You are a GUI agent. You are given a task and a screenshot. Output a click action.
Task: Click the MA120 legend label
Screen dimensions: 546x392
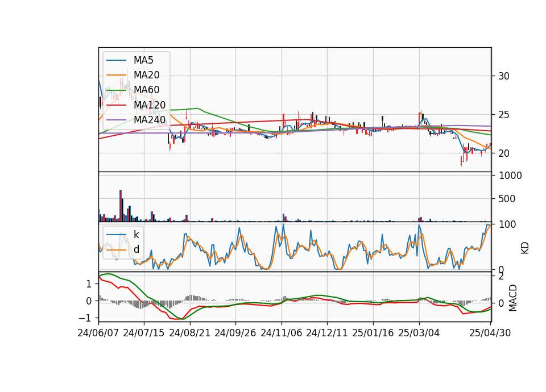pos(150,105)
